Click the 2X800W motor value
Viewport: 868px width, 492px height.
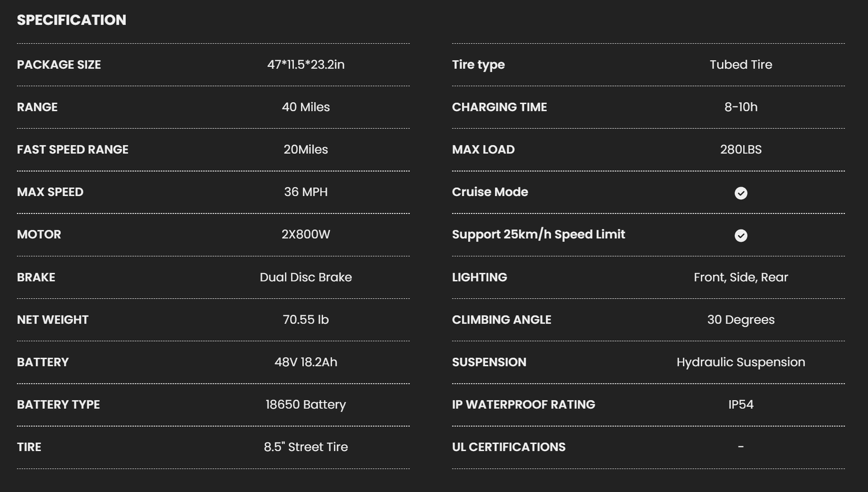click(305, 234)
